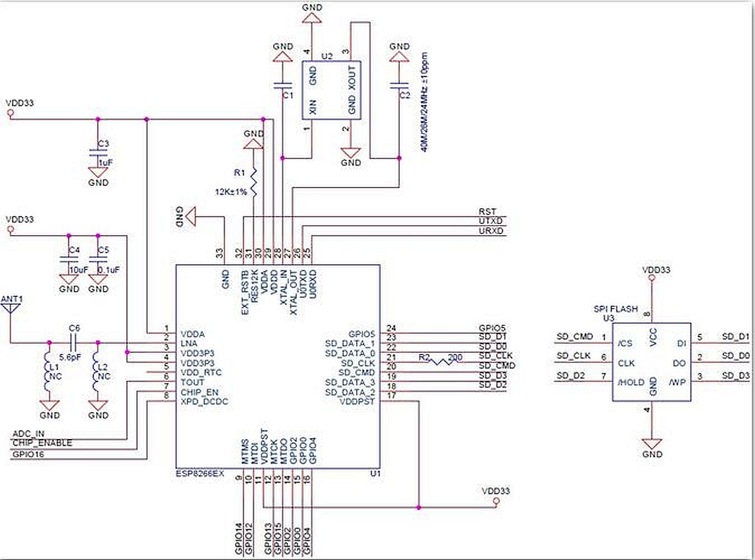Click the 1uF capacitor value
Viewport: 755px width, 560px height.
(x=106, y=162)
